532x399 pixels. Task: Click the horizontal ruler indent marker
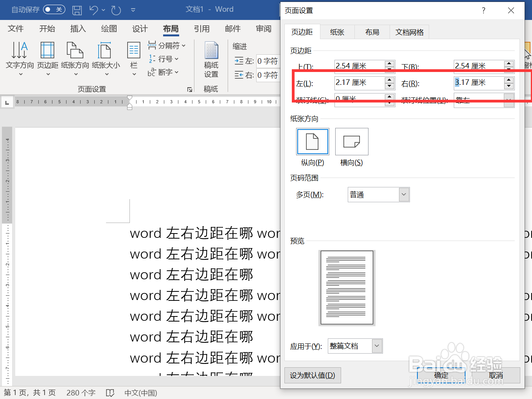pos(129,103)
